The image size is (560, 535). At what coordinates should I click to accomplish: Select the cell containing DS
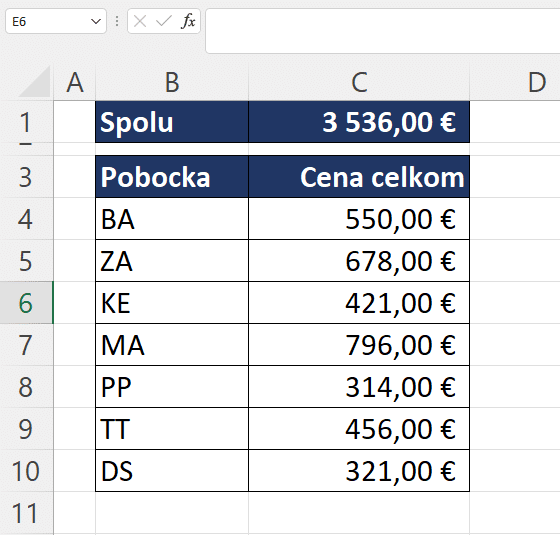tap(172, 471)
